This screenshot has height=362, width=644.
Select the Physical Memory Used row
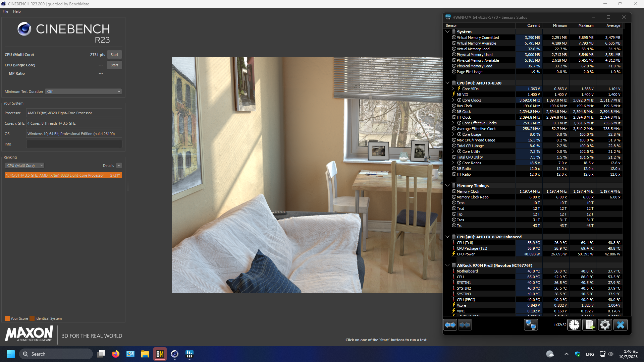pyautogui.click(x=533, y=55)
